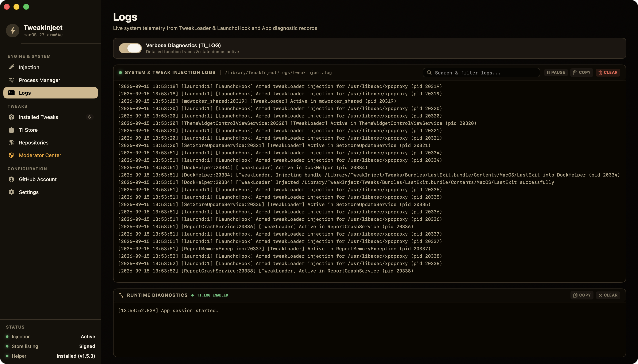The height and width of the screenshot is (364, 638).
Task: Click log line Active in mdworker_shared pid 20319
Action: point(257,101)
